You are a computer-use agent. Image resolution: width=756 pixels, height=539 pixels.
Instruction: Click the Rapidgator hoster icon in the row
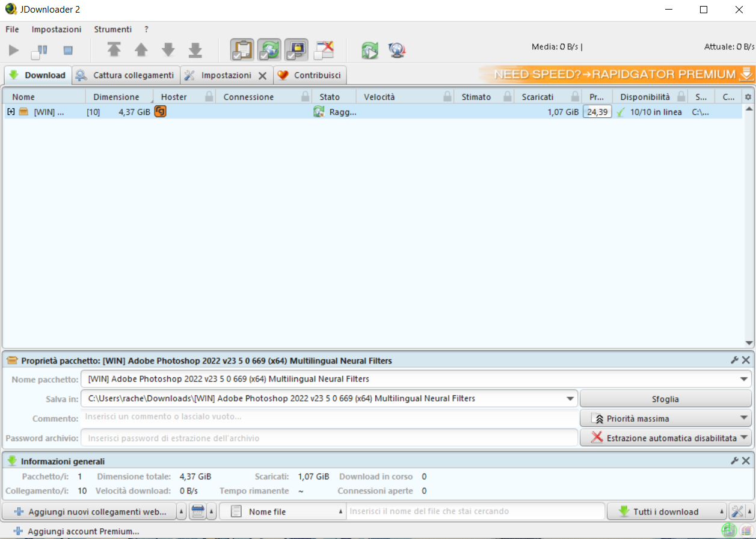click(160, 111)
